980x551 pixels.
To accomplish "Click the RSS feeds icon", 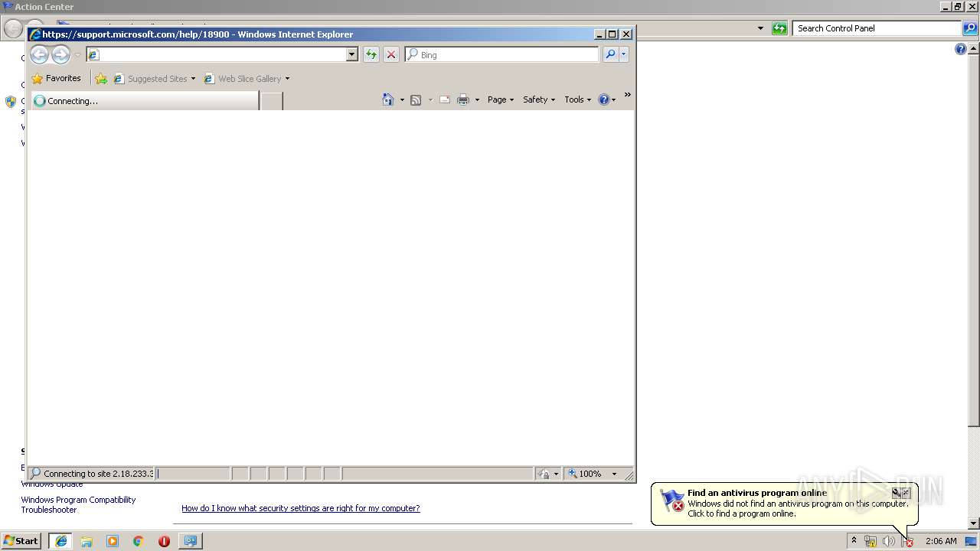I will tap(416, 99).
